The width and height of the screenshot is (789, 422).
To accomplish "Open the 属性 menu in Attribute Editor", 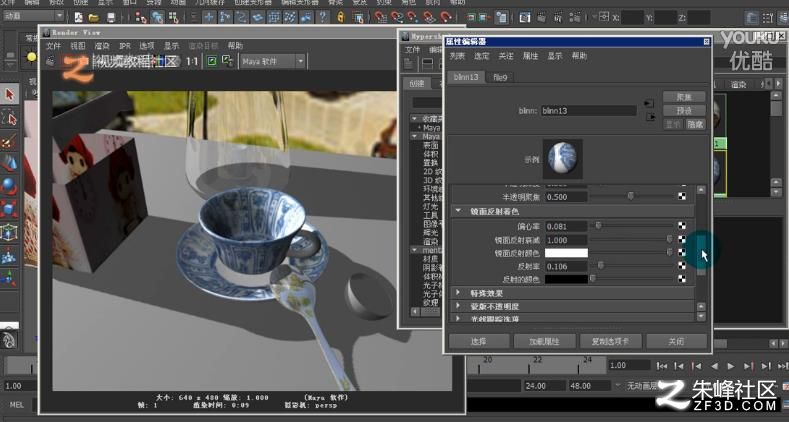I will pos(530,56).
